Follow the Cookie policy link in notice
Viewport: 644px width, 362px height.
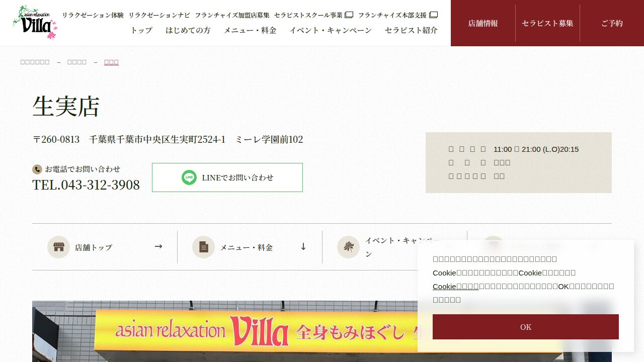tap(455, 286)
